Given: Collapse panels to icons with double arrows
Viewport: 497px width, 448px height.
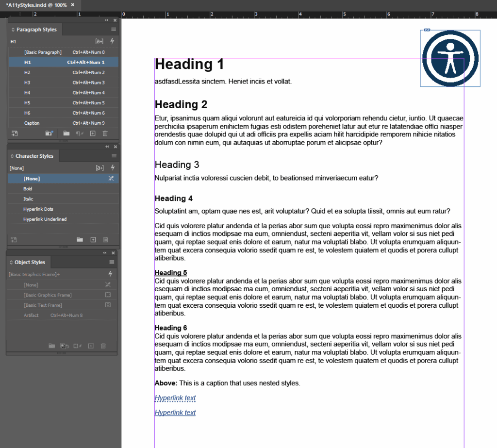Looking at the screenshot, I should point(107,20).
